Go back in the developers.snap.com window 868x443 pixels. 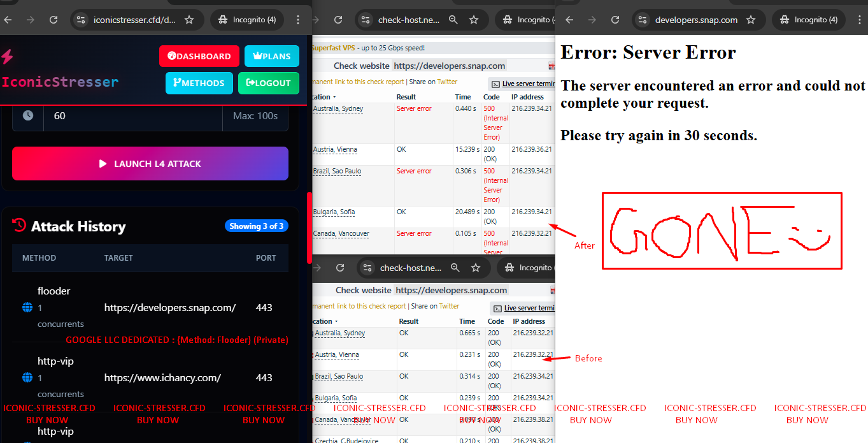pos(569,20)
